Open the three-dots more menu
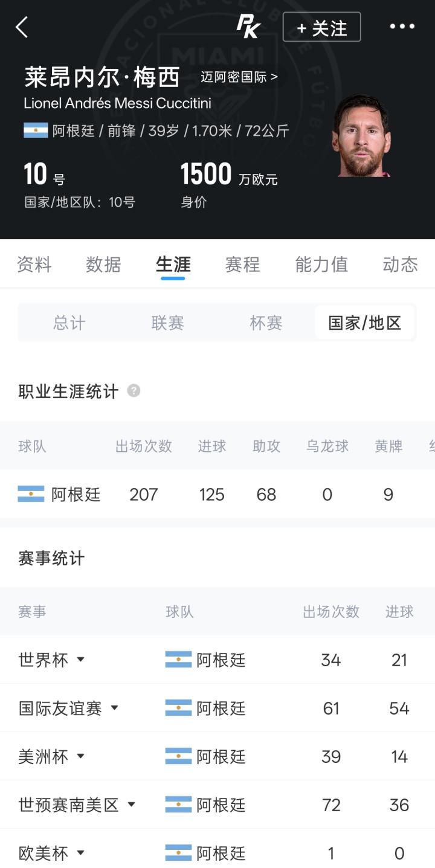 click(x=402, y=27)
